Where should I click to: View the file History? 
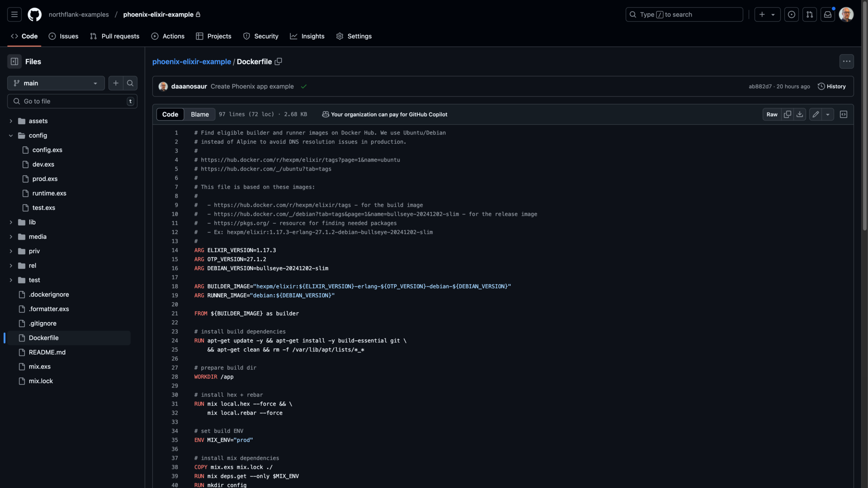point(832,86)
